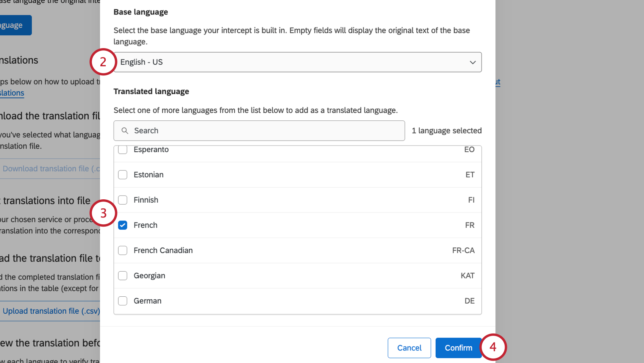Click the ET language code text
The image size is (644, 363).
coord(470,175)
